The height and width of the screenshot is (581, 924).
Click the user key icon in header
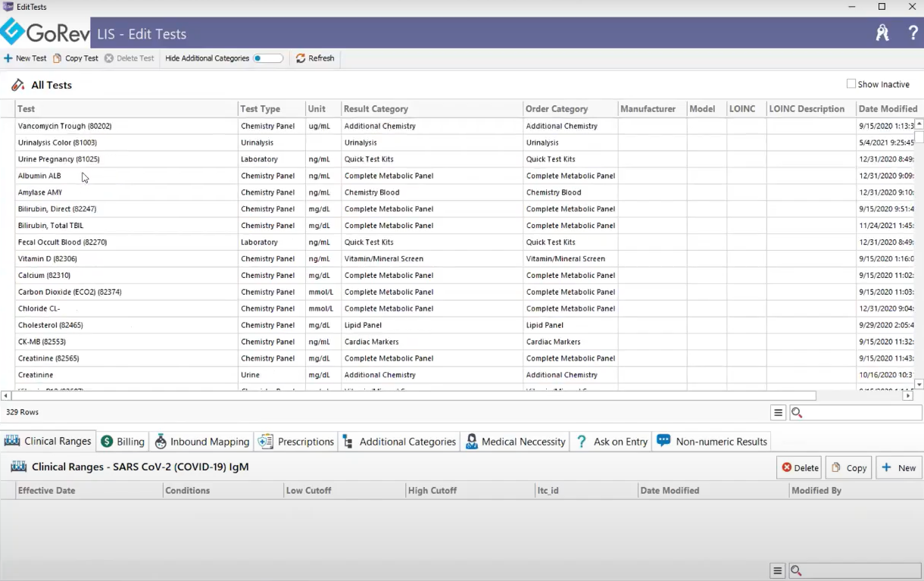pos(882,33)
